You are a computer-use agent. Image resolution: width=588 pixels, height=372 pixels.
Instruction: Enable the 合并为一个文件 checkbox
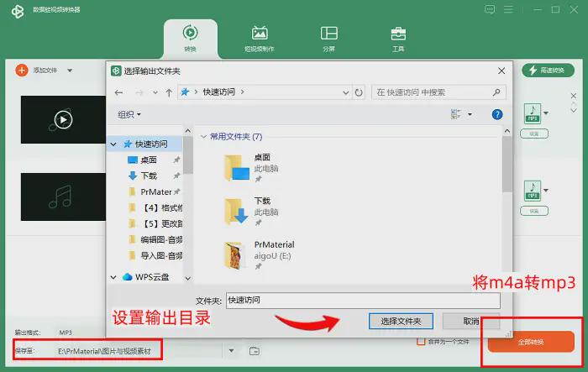coord(422,341)
